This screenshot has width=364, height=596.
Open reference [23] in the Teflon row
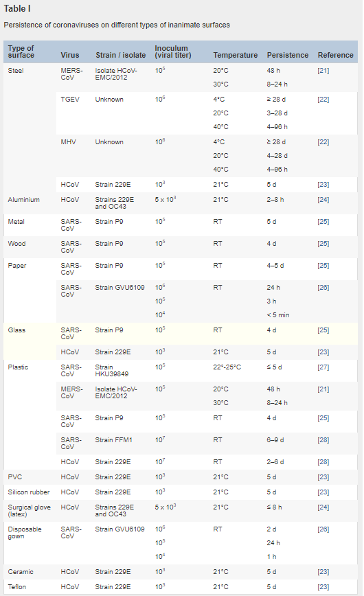tap(323, 588)
